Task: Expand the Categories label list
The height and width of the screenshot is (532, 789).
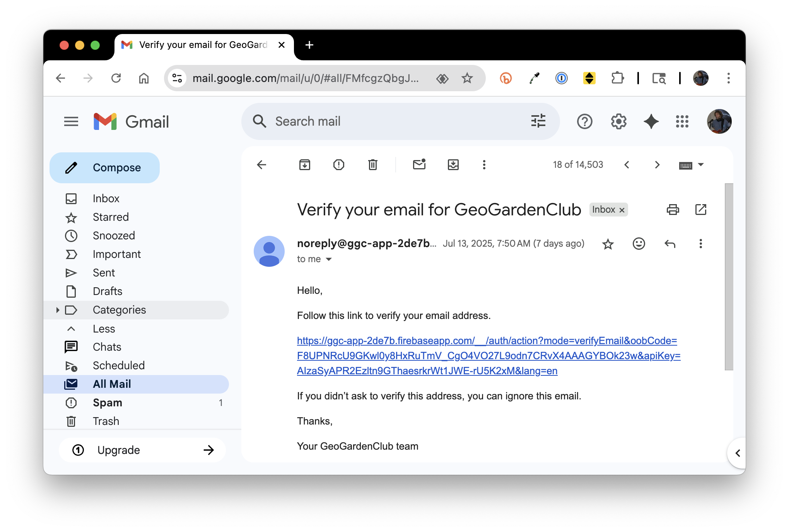Action: pyautogui.click(x=58, y=310)
